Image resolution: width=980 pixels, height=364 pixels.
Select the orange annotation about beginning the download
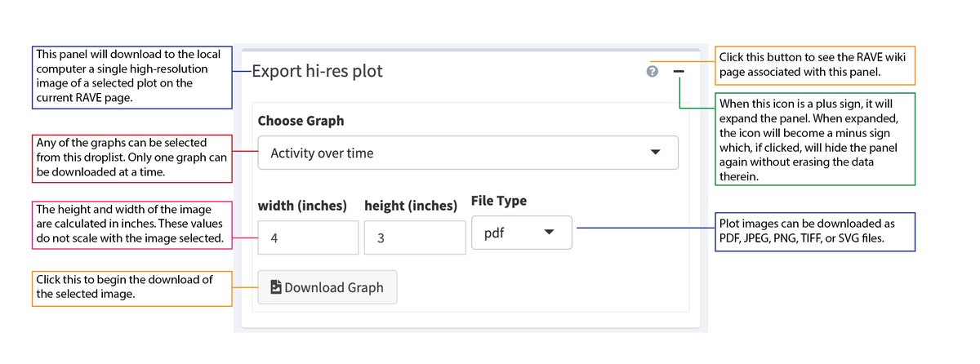click(x=131, y=287)
